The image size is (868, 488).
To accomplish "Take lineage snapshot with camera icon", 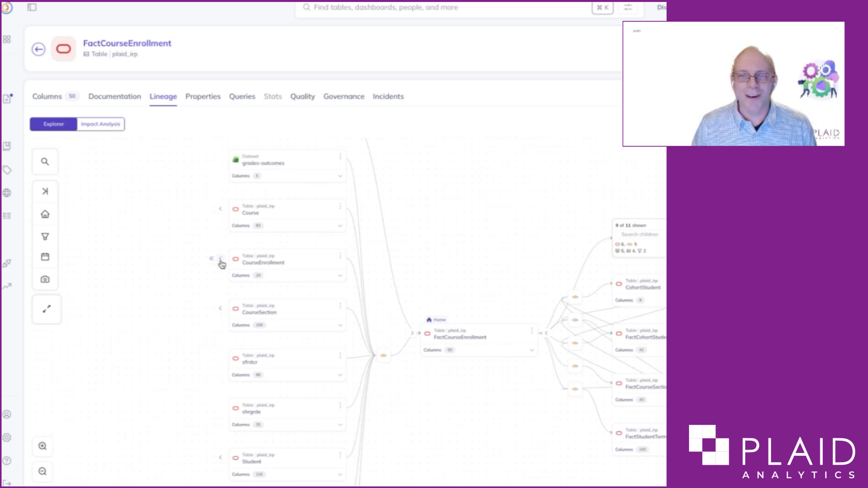I will (x=45, y=279).
